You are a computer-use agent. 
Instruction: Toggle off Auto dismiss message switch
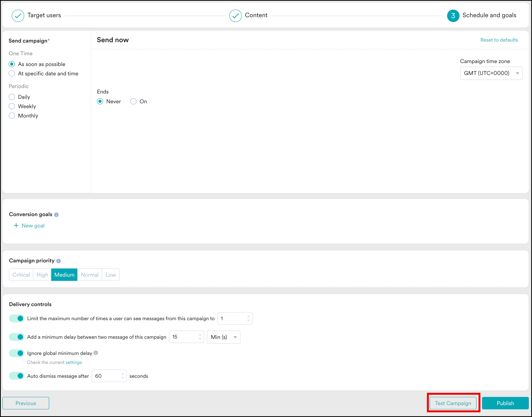tap(17, 376)
